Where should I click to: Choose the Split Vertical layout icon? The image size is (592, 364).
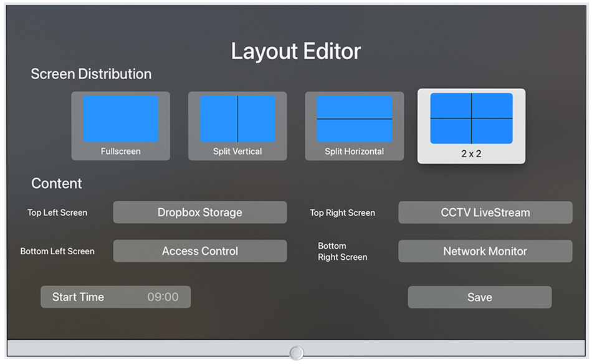pyautogui.click(x=237, y=126)
